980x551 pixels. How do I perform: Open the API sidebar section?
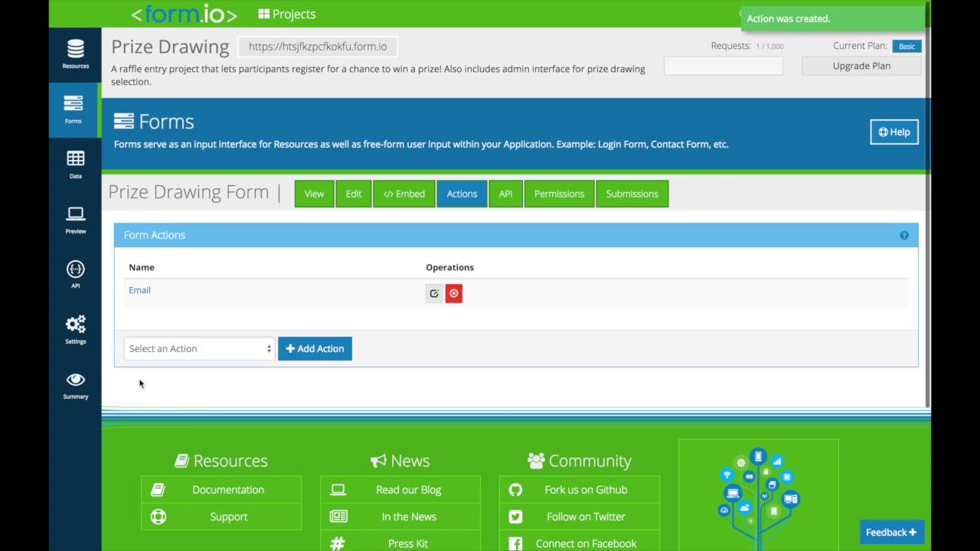(x=75, y=275)
